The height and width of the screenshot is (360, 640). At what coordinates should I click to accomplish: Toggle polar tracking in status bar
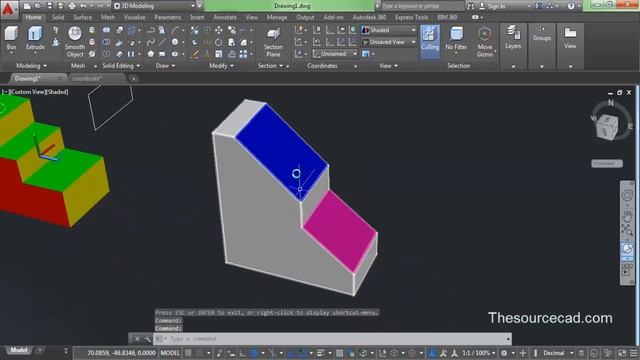[253, 353]
